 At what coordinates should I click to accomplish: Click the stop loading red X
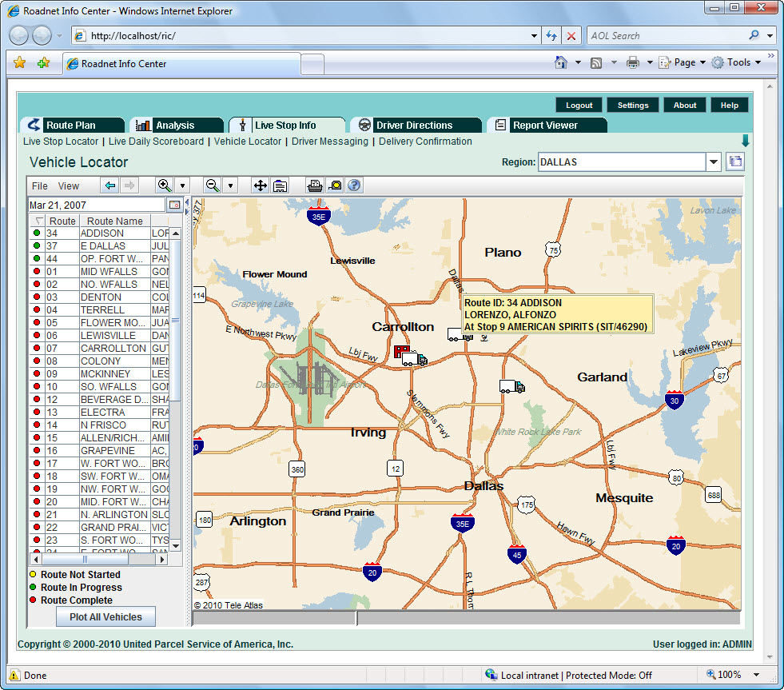571,35
